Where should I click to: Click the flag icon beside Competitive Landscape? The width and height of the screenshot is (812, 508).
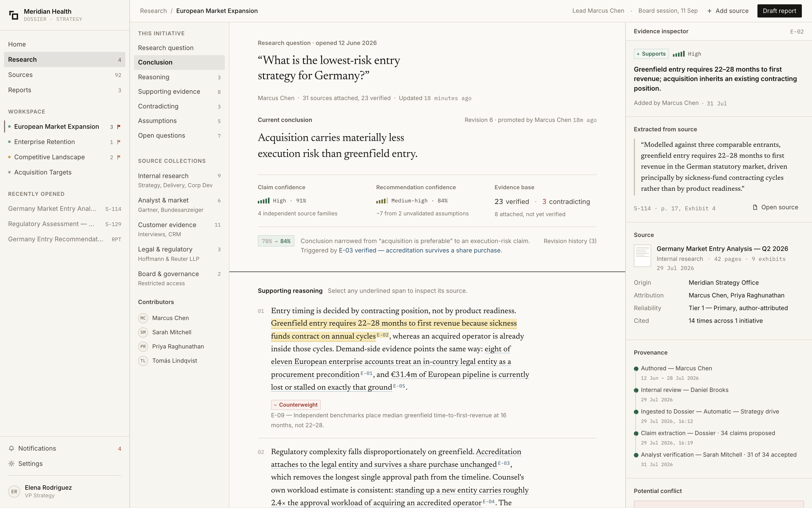pyautogui.click(x=119, y=157)
